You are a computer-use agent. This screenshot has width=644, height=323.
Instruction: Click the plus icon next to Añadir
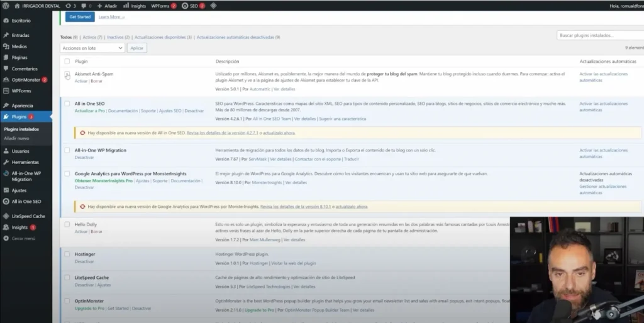[x=100, y=6]
